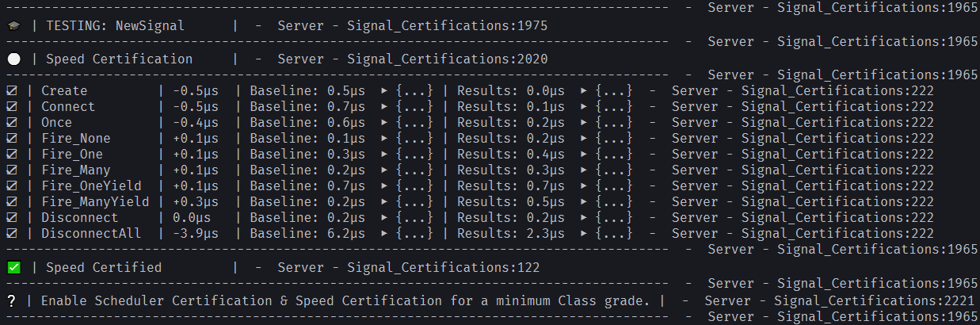Click the green checkmark icon beside Speed Certified

[x=13, y=268]
